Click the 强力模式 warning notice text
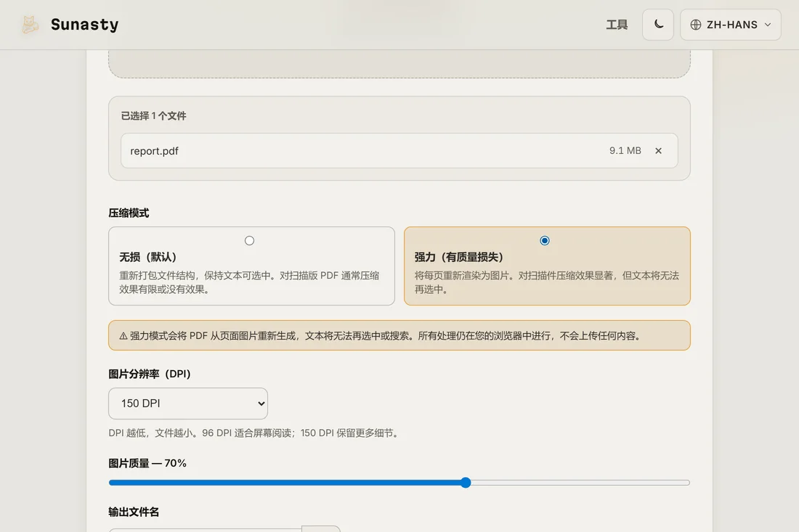Screen dimensions: 799x532 click(x=380, y=336)
